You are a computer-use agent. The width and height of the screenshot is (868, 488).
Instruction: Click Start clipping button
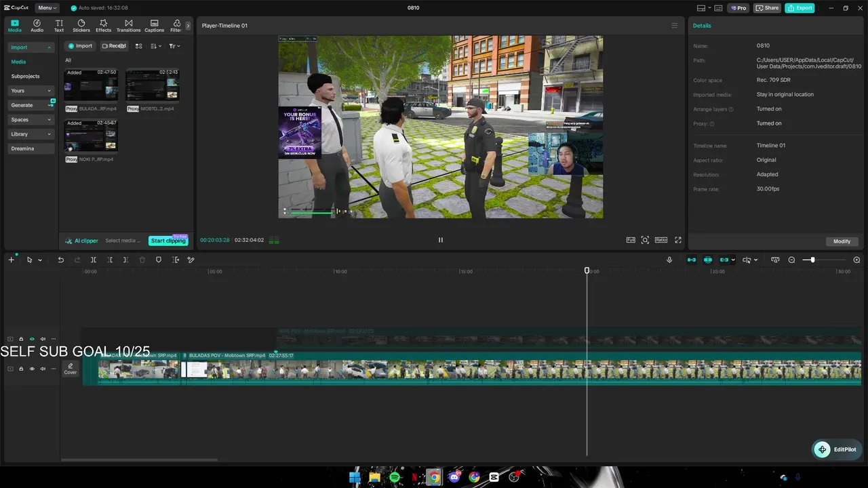[x=168, y=241]
